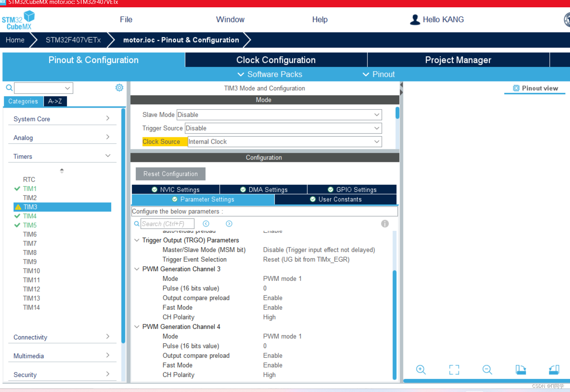Screen dimensions: 570x392
Task: Click the STM32CubeMX logo icon
Action: pos(18,20)
